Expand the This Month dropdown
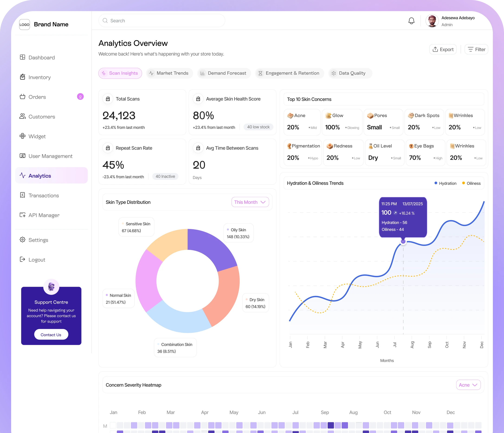 (250, 202)
